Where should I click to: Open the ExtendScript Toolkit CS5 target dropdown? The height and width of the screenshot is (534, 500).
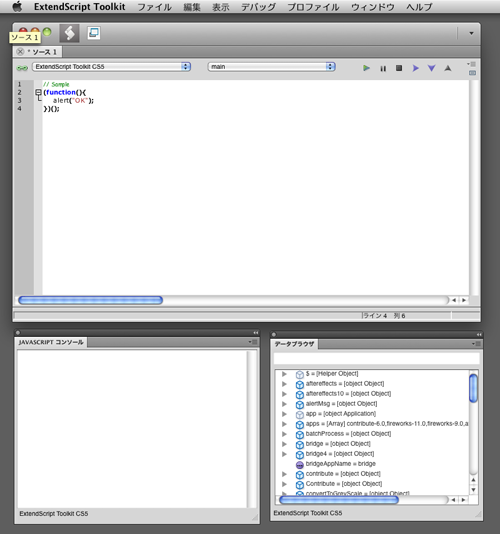(x=112, y=66)
